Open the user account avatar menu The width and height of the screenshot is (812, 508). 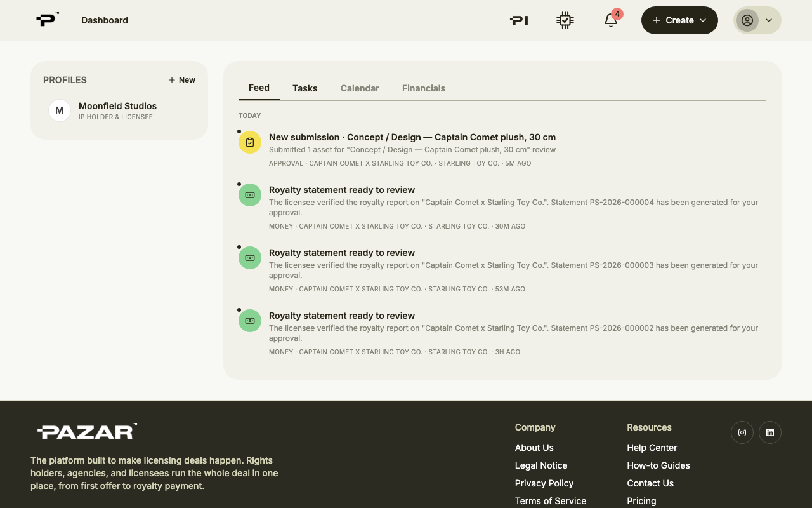click(x=757, y=20)
